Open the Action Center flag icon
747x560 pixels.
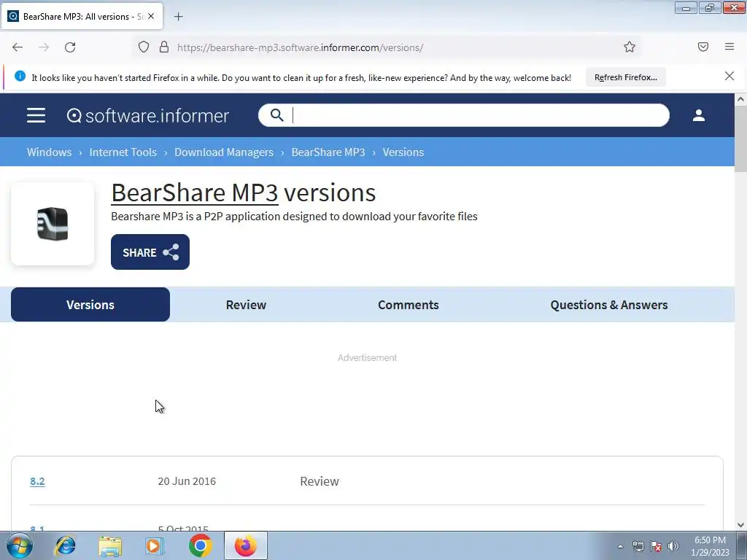click(x=656, y=546)
